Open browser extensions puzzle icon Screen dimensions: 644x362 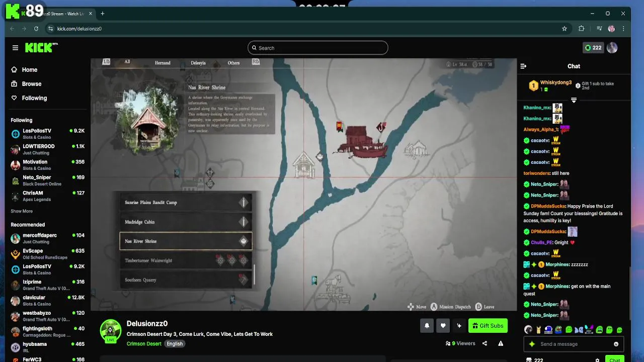pyautogui.click(x=582, y=29)
